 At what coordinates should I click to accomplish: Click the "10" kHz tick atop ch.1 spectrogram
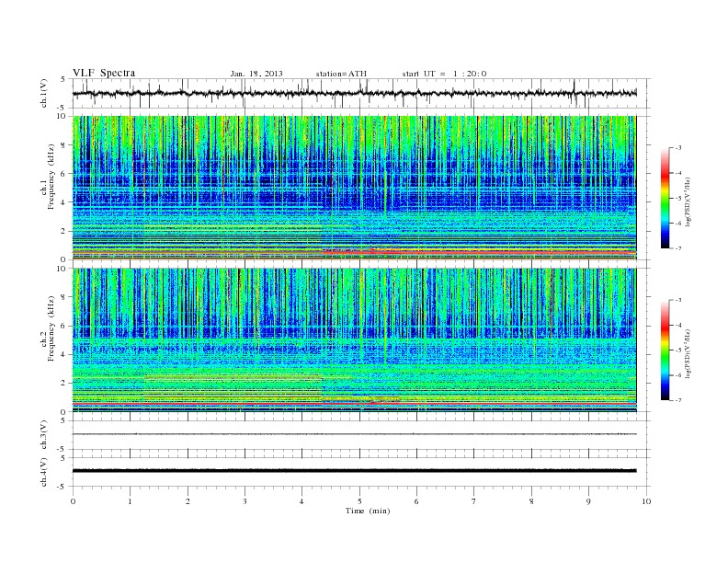pyautogui.click(x=63, y=116)
